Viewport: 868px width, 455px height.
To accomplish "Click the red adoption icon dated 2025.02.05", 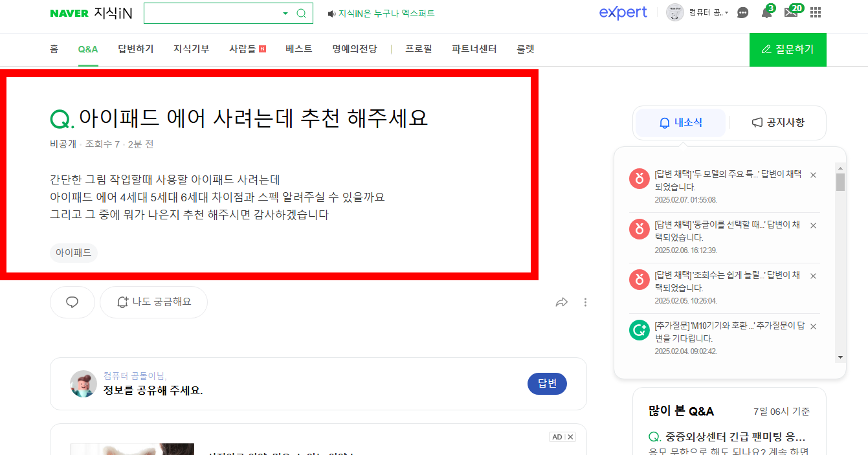I will pyautogui.click(x=640, y=280).
